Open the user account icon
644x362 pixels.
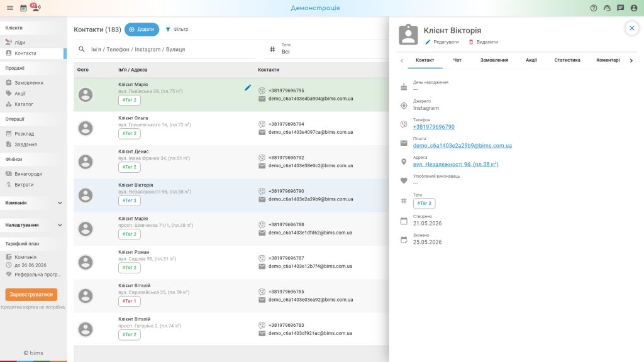tap(634, 8)
